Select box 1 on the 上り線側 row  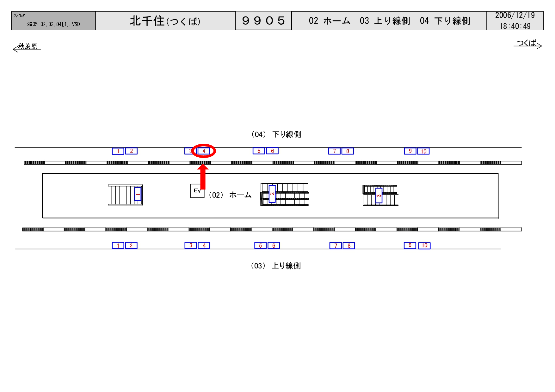118,245
